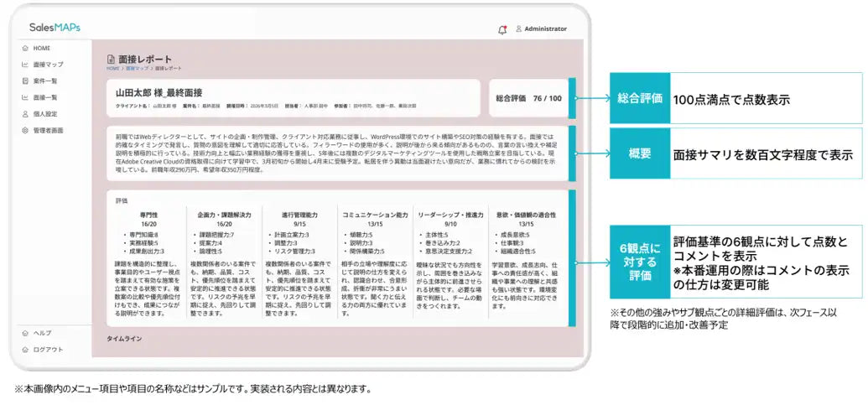Click the 成果創出力:3 bullet
Image resolution: width=868 pixels, height=405 pixels.
coord(147,252)
